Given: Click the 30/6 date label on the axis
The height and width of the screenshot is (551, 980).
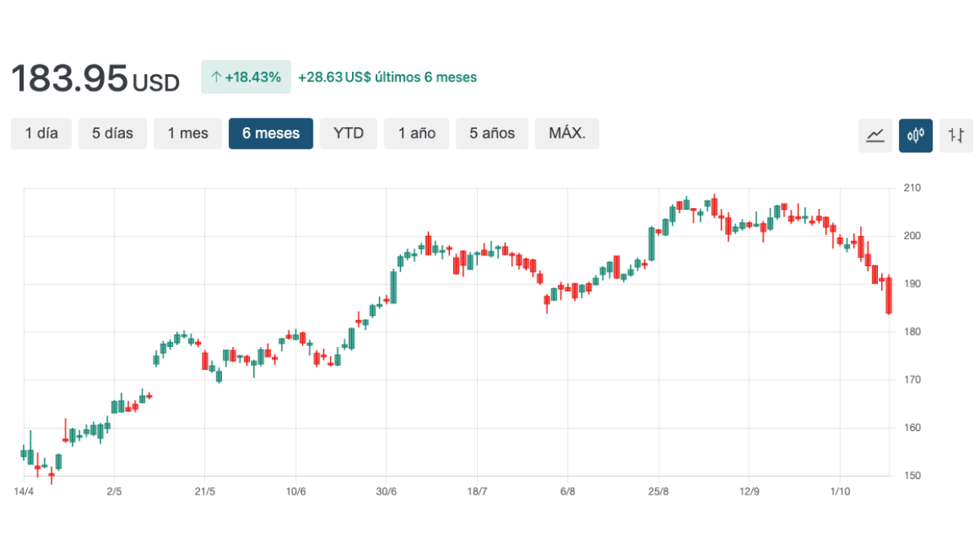Looking at the screenshot, I should (386, 491).
